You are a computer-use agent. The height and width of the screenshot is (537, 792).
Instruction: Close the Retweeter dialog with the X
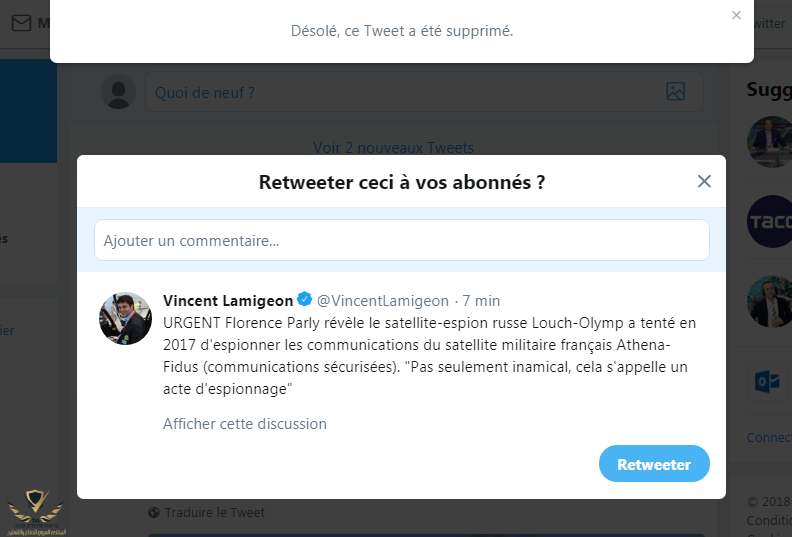pos(704,181)
